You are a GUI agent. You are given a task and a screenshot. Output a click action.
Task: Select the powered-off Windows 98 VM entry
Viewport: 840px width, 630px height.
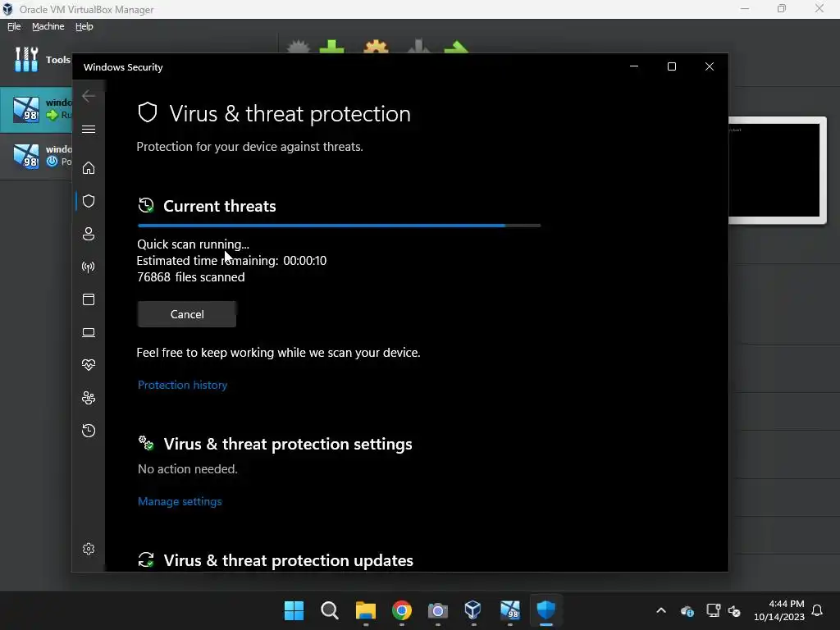pos(36,155)
